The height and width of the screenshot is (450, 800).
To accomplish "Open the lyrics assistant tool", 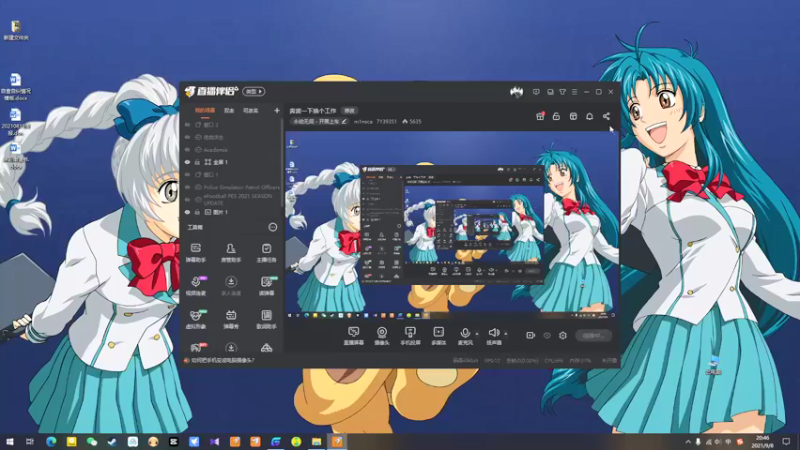I will click(266, 319).
